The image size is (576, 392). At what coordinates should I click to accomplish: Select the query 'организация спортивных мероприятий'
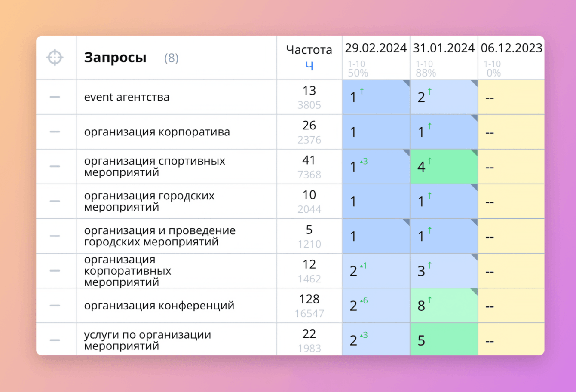[x=155, y=166]
